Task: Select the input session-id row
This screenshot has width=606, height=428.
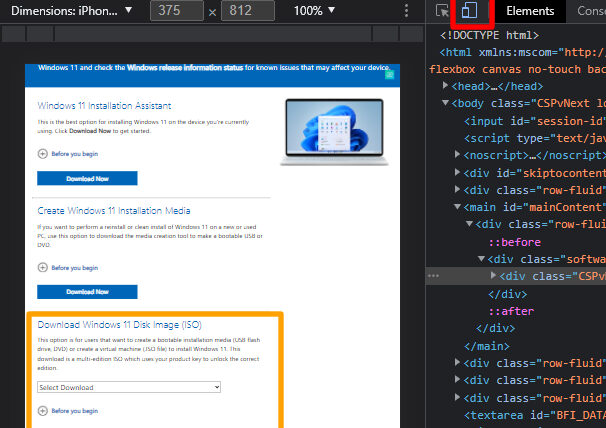Action: click(x=535, y=121)
